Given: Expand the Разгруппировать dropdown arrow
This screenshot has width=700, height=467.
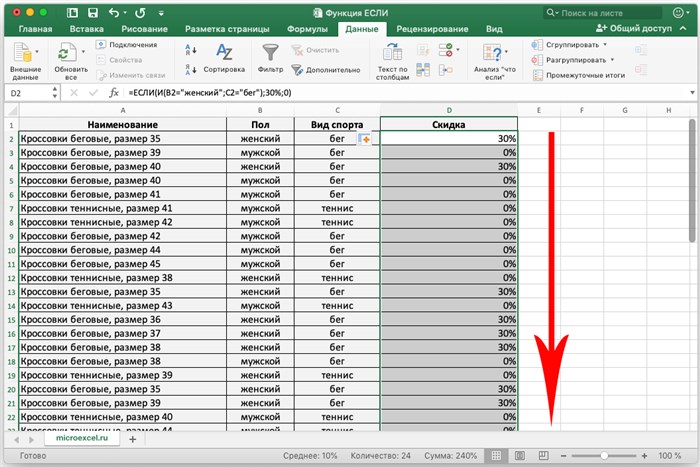Looking at the screenshot, I should [x=612, y=60].
